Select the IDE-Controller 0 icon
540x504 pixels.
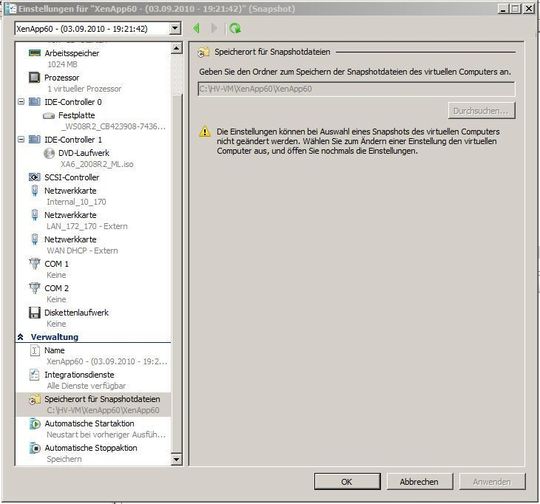[34, 102]
